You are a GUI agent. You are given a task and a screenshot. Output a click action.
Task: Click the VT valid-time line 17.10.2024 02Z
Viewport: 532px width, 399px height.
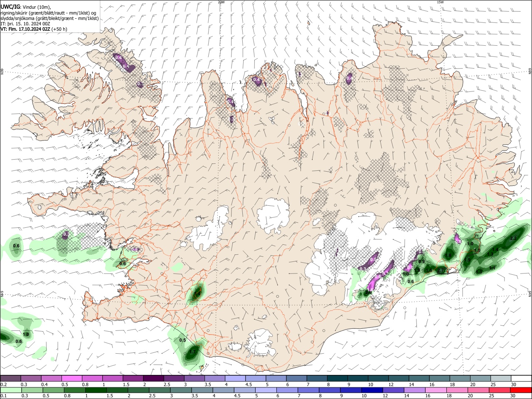[34, 29]
